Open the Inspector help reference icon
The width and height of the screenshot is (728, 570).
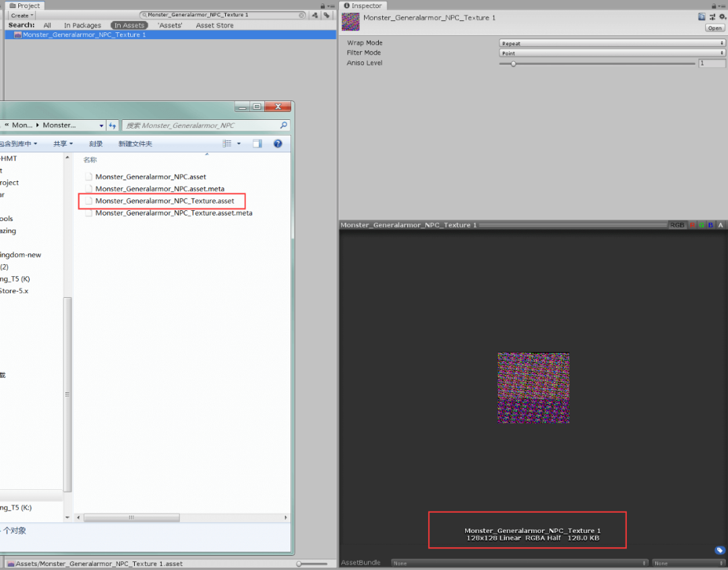(x=702, y=17)
